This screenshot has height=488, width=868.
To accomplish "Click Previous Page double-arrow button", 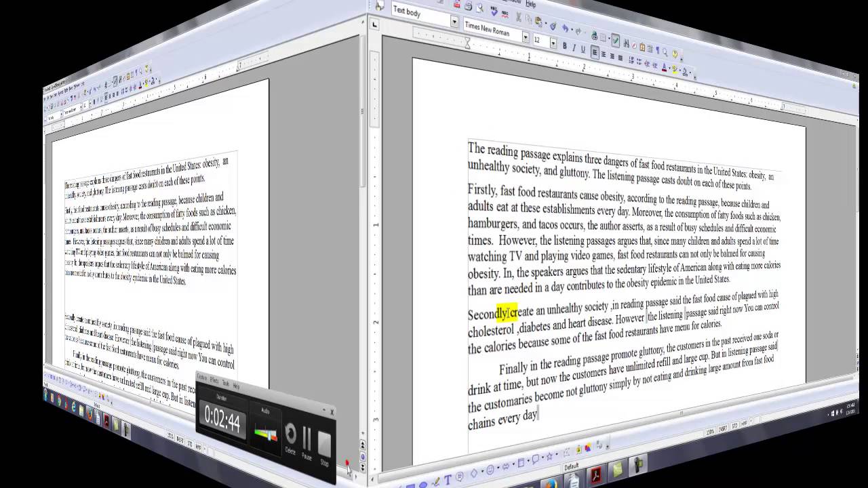I will coord(363,446).
